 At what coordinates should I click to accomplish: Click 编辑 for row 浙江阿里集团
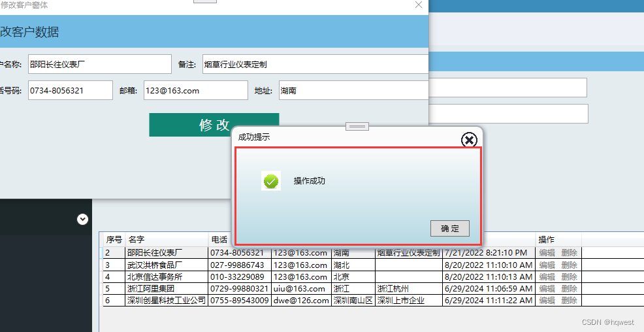547,288
